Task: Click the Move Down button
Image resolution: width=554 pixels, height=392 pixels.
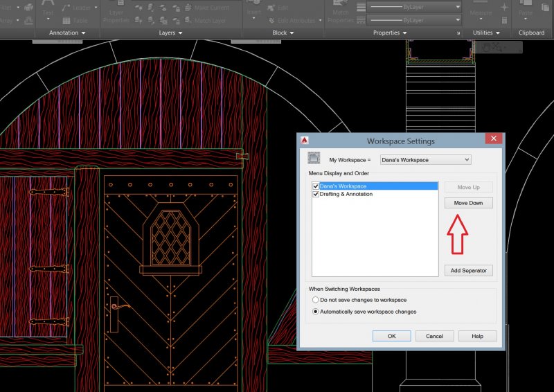Action: (468, 203)
